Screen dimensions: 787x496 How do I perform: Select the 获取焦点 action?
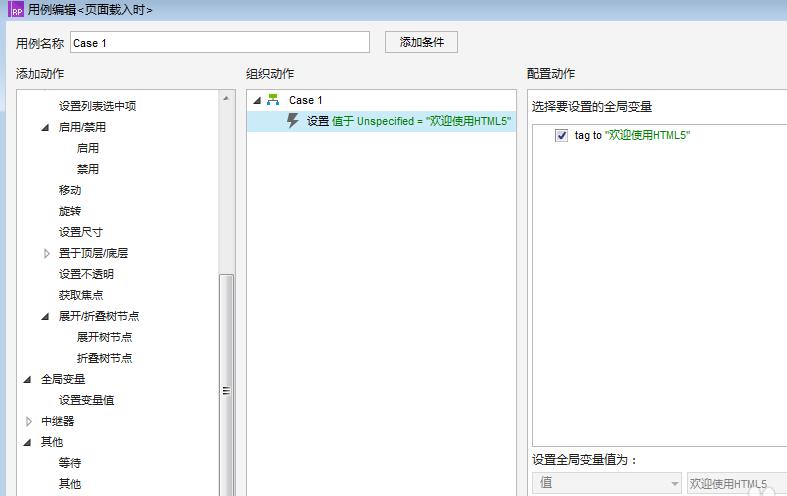tap(81, 295)
